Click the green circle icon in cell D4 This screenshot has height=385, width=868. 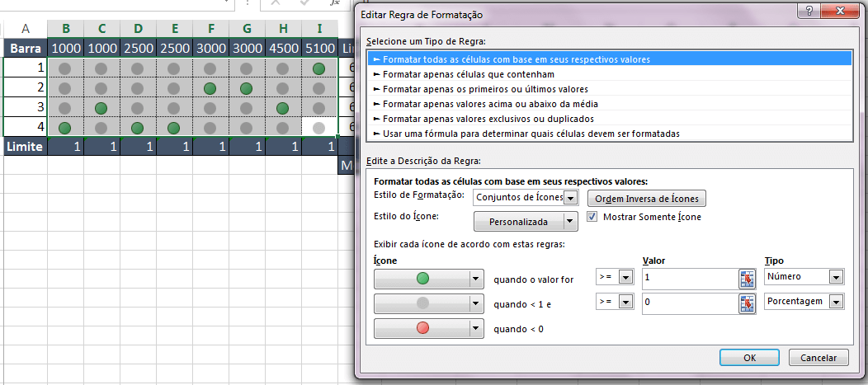138,128
